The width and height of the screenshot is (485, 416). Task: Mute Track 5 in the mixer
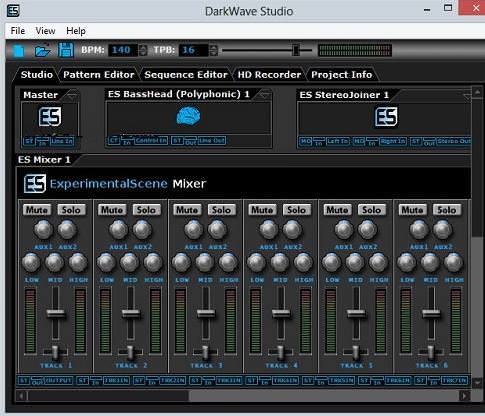[337, 210]
